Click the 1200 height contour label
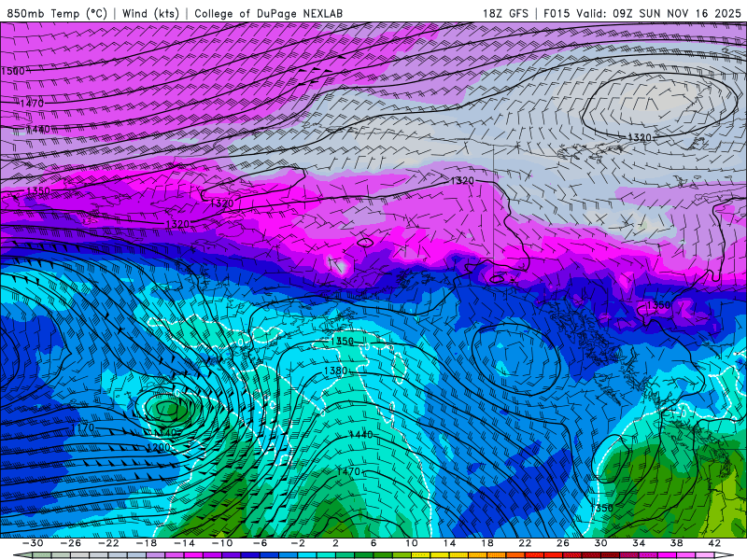Screen dimensions: 747x560 tap(158, 447)
